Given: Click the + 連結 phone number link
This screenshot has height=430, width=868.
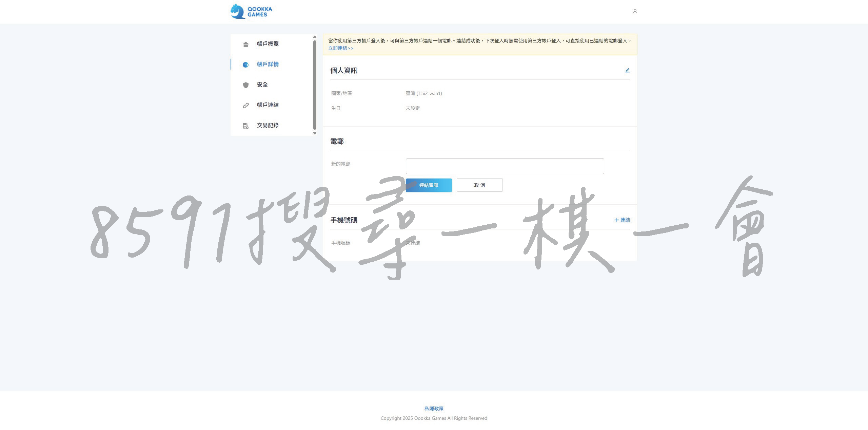Looking at the screenshot, I should click(622, 220).
